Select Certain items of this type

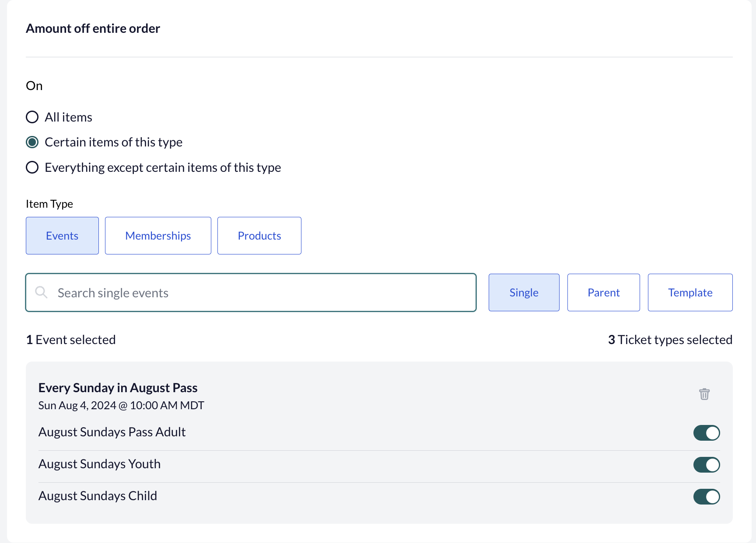tap(32, 142)
